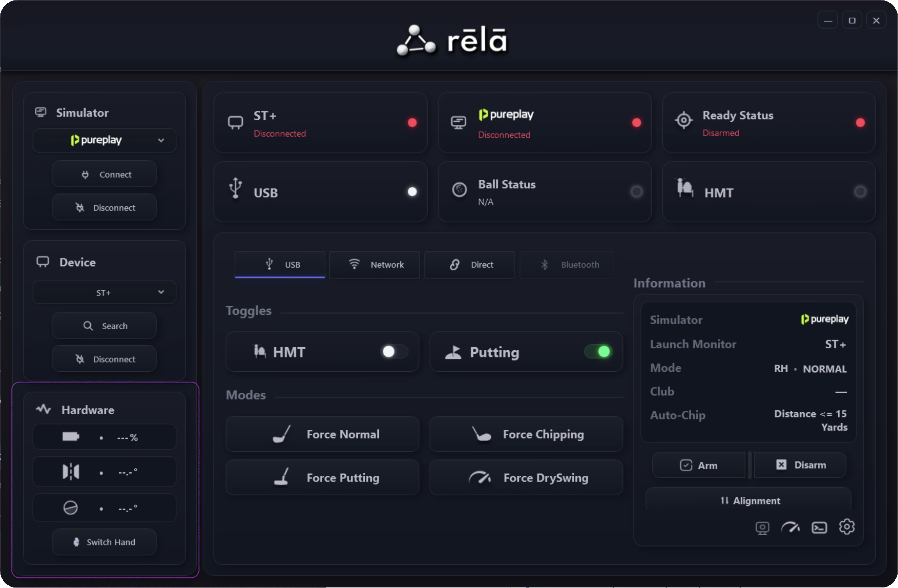Click the device dropdown chevron arrow
The width and height of the screenshot is (898, 588).
tap(161, 292)
